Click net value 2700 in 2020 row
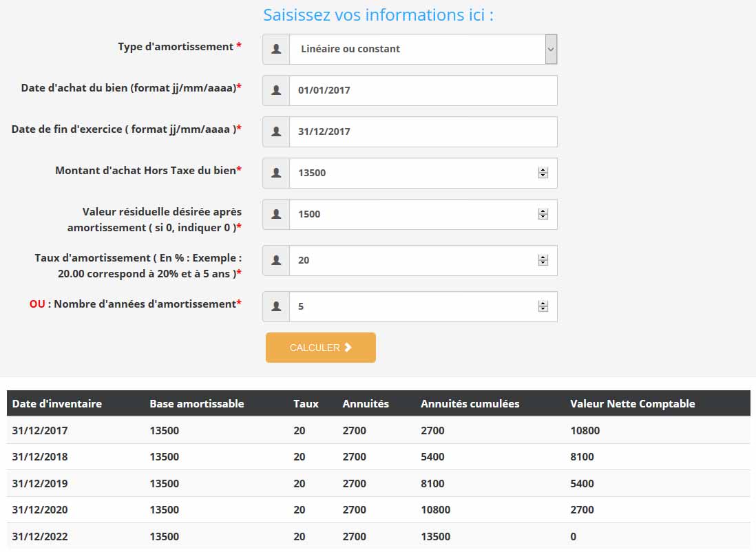The height and width of the screenshot is (552, 756). [582, 510]
